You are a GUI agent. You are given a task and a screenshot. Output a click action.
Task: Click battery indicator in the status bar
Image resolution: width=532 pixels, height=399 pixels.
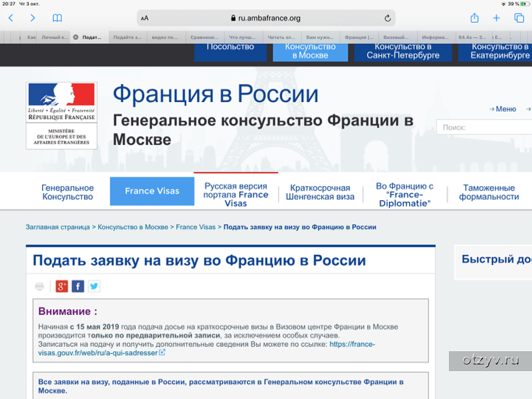point(525,4)
